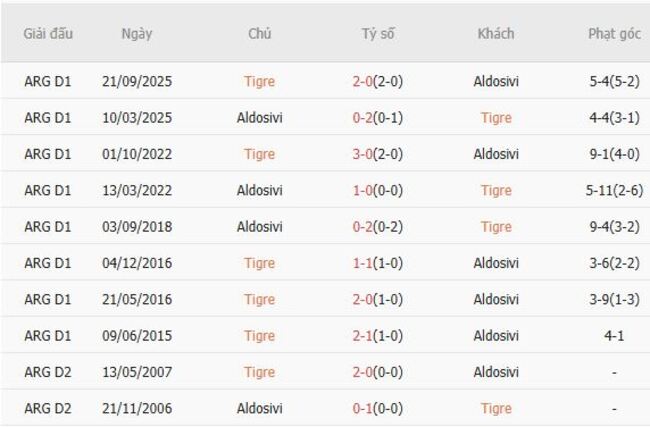650x427 pixels.
Task: Click the Phạt góc column header
Action: point(614,33)
